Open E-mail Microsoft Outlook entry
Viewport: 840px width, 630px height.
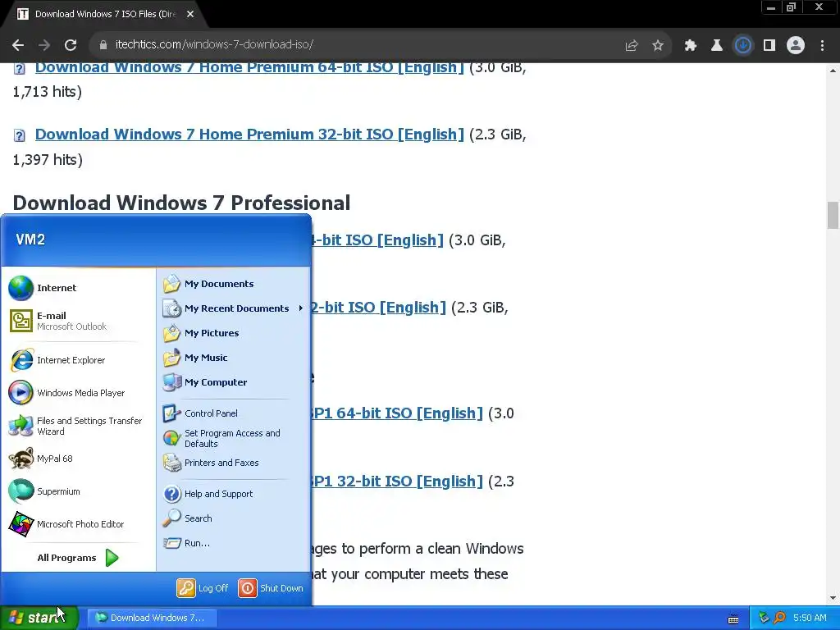coord(79,321)
